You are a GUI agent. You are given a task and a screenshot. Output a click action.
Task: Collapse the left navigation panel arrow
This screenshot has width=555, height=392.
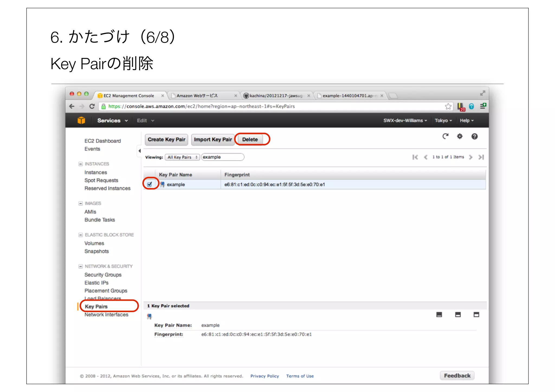click(x=139, y=151)
